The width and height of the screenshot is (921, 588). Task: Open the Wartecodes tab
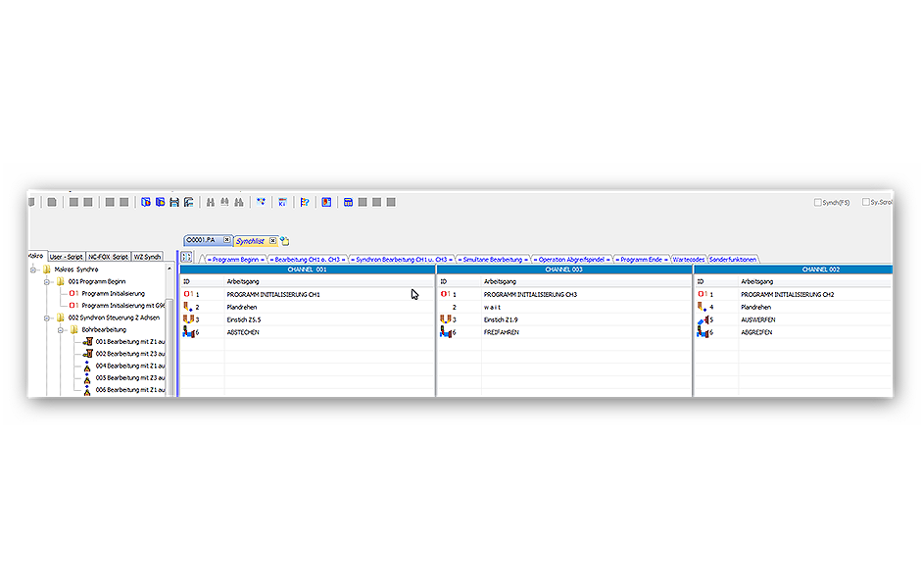click(x=688, y=260)
